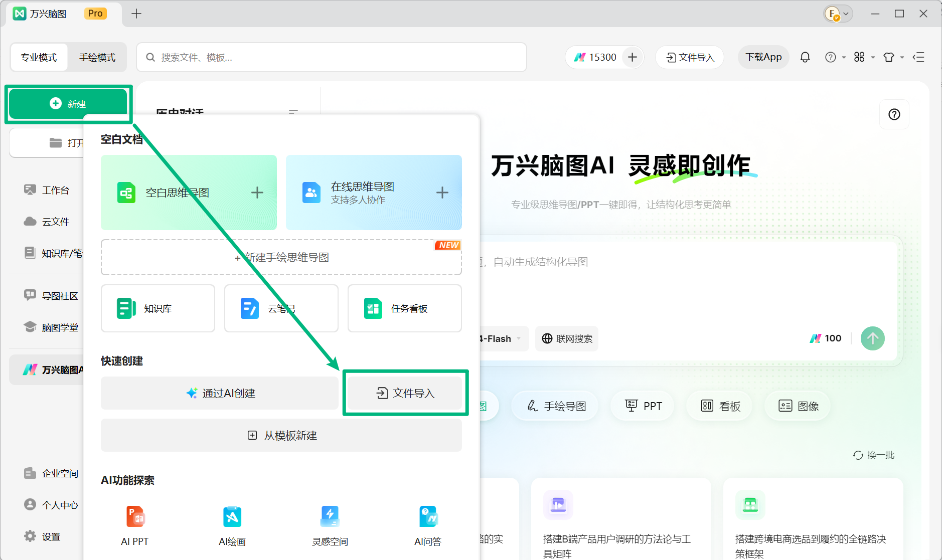Open 搭建B端产品用户调研 suggestion card
The width and height of the screenshot is (942, 560).
[x=621, y=519]
